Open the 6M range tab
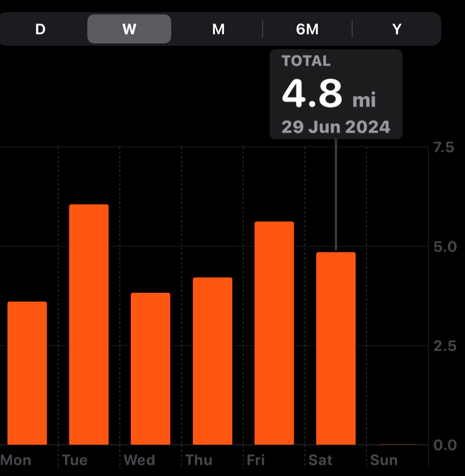This screenshot has width=465, height=476. [307, 29]
